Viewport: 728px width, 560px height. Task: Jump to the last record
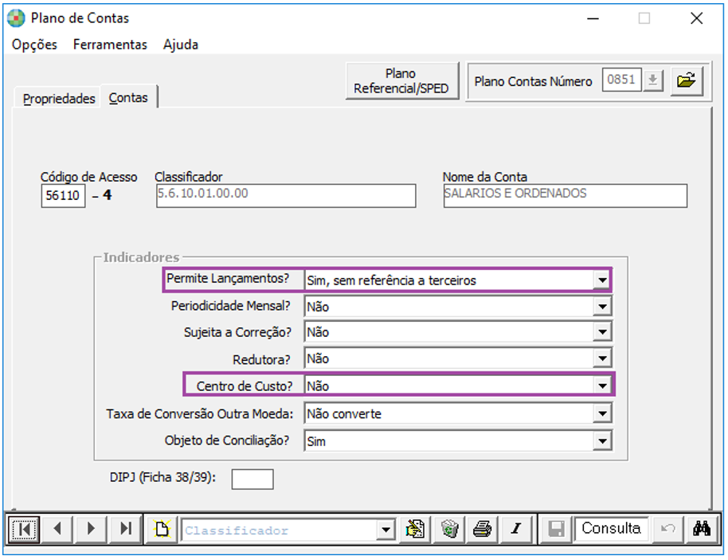click(125, 529)
